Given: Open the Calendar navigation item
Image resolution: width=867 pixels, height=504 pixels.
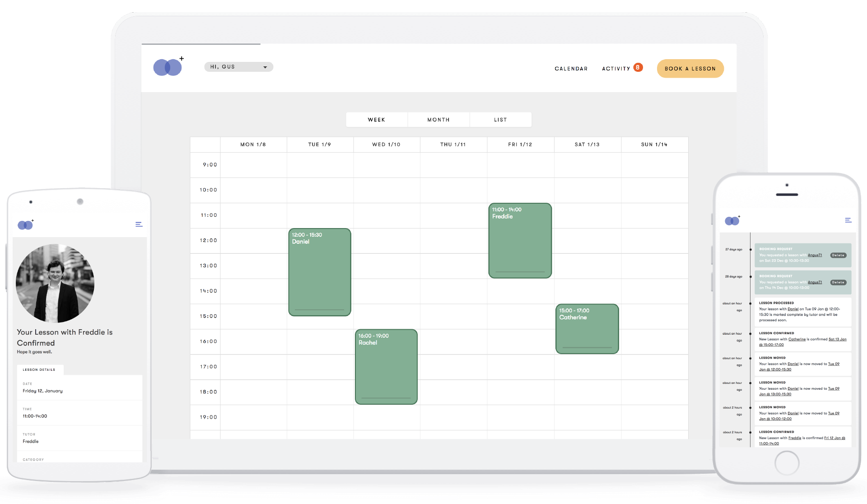Looking at the screenshot, I should (x=571, y=69).
